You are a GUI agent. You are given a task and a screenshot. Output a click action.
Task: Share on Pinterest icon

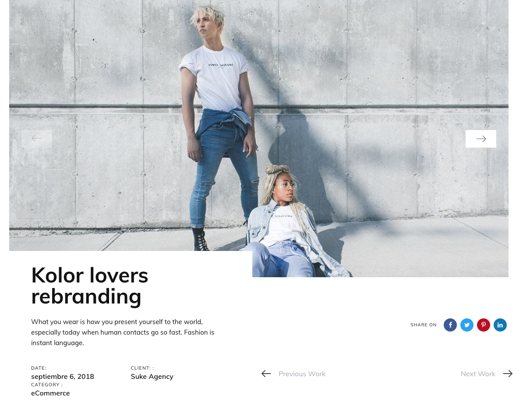(483, 325)
